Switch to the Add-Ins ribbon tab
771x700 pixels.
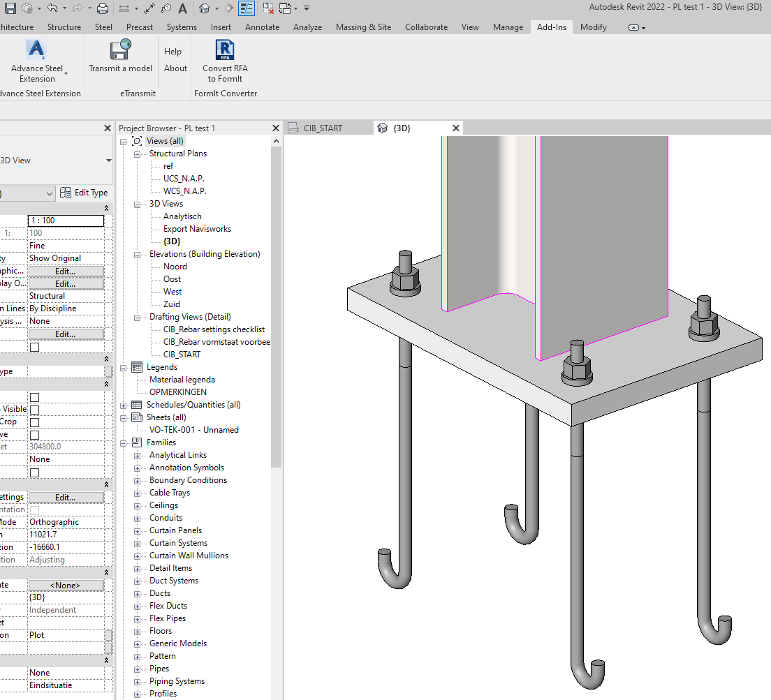tap(551, 27)
